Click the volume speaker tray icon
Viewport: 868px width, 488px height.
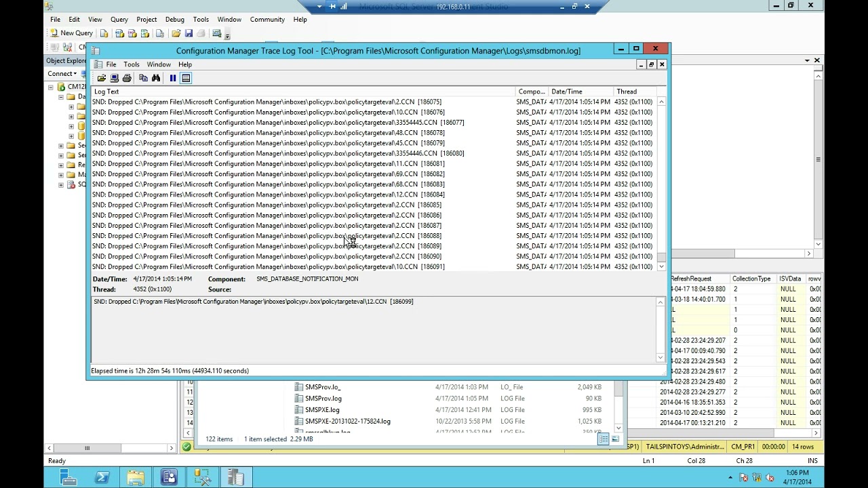coord(770,478)
